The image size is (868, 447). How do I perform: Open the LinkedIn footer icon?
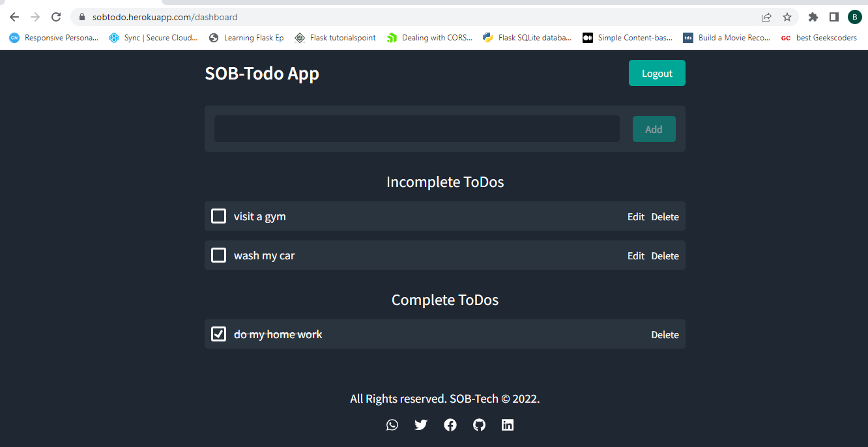click(x=508, y=425)
